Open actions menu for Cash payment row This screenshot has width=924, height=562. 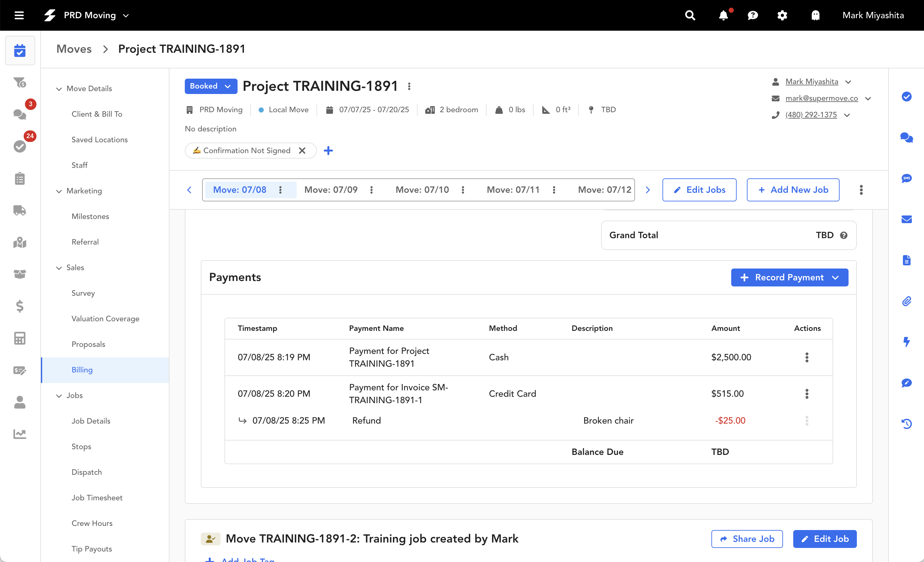point(807,357)
